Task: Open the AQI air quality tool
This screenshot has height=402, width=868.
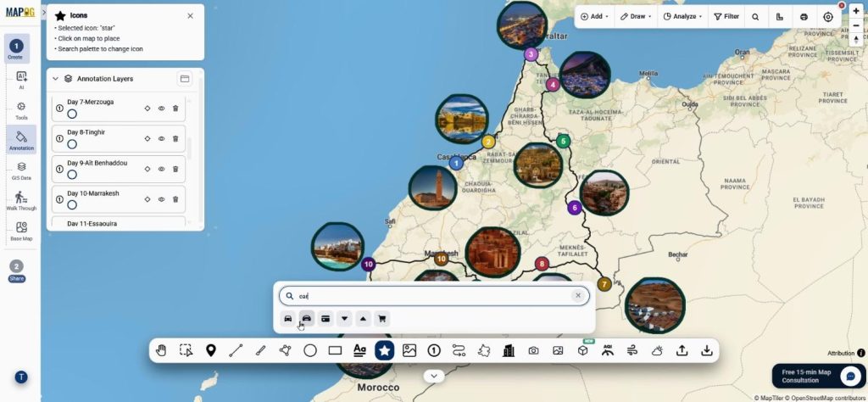Action: point(607,350)
